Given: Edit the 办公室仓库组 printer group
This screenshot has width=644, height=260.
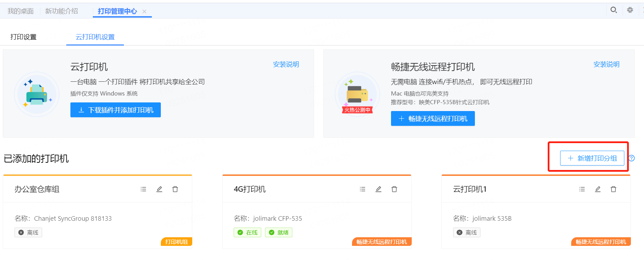Looking at the screenshot, I should click(159, 189).
